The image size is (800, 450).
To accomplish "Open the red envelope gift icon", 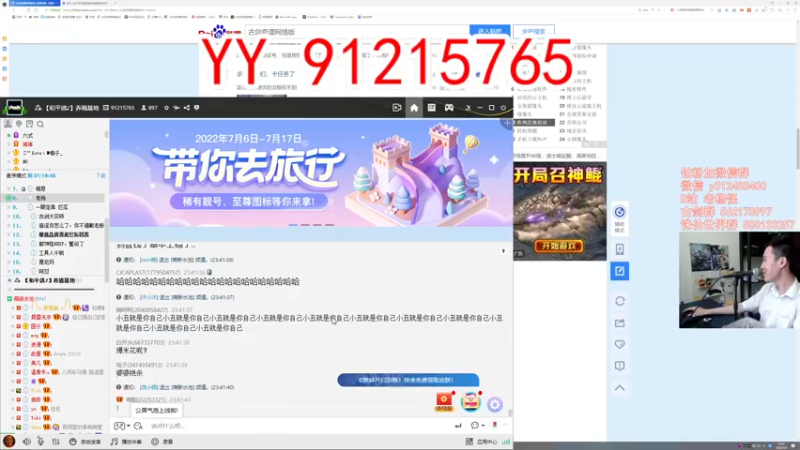I will (x=444, y=402).
